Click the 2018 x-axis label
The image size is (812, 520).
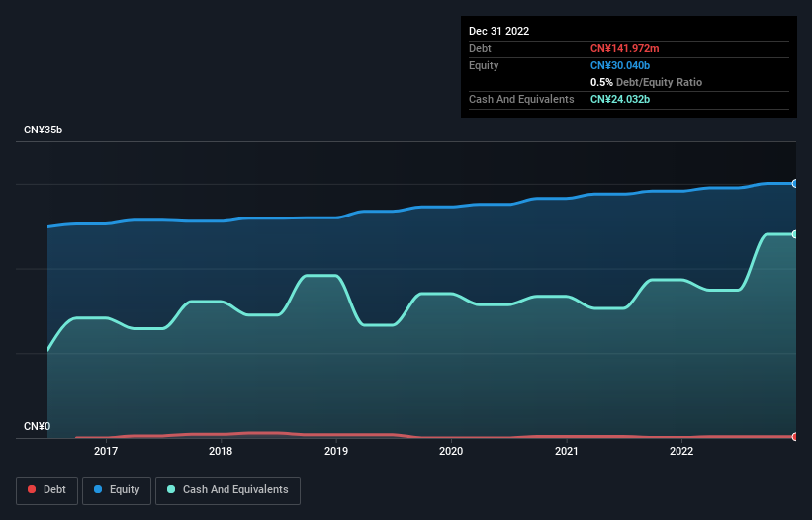click(x=221, y=451)
